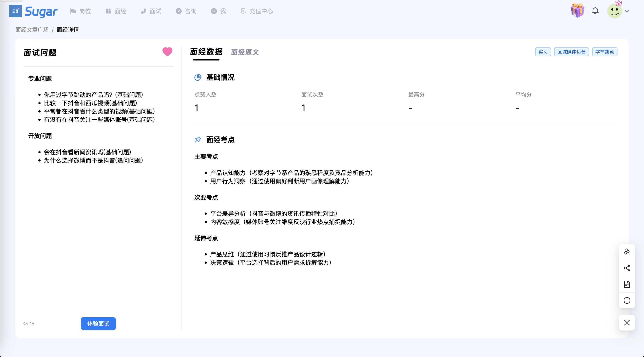Open the 咨询 navigation item

[x=186, y=11]
